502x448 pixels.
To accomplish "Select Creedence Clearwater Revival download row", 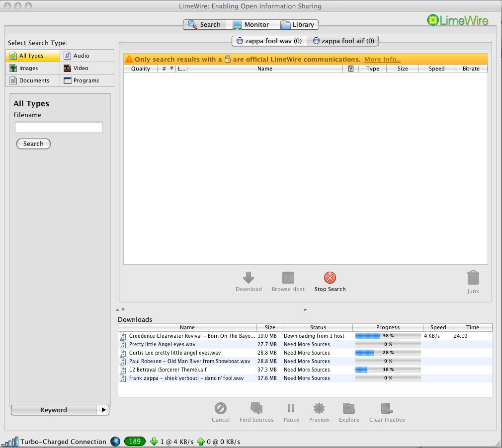I will pos(305,336).
